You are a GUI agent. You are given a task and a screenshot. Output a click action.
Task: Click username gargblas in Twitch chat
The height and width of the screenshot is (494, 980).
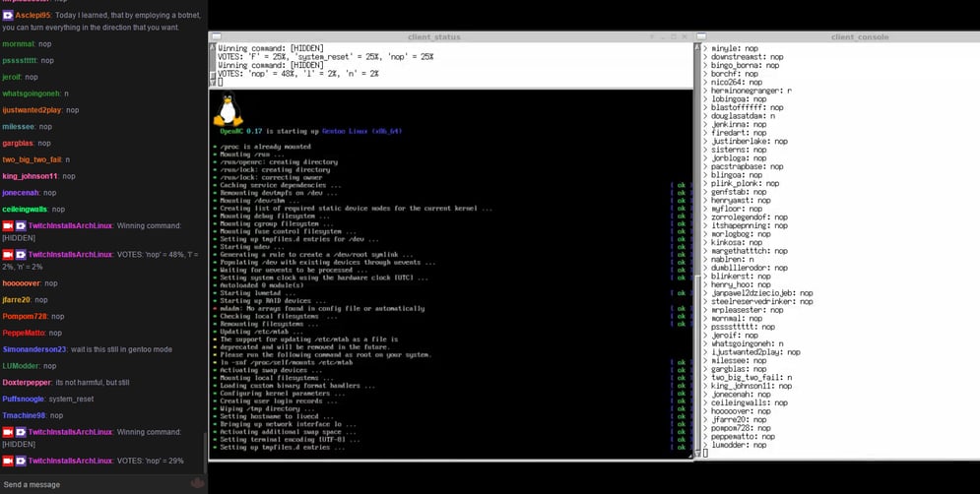18,143
